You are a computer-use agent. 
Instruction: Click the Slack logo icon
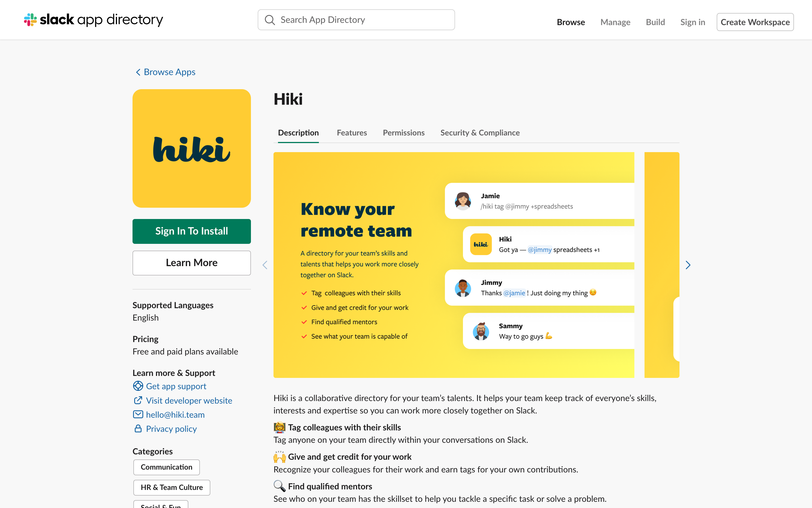coord(30,20)
